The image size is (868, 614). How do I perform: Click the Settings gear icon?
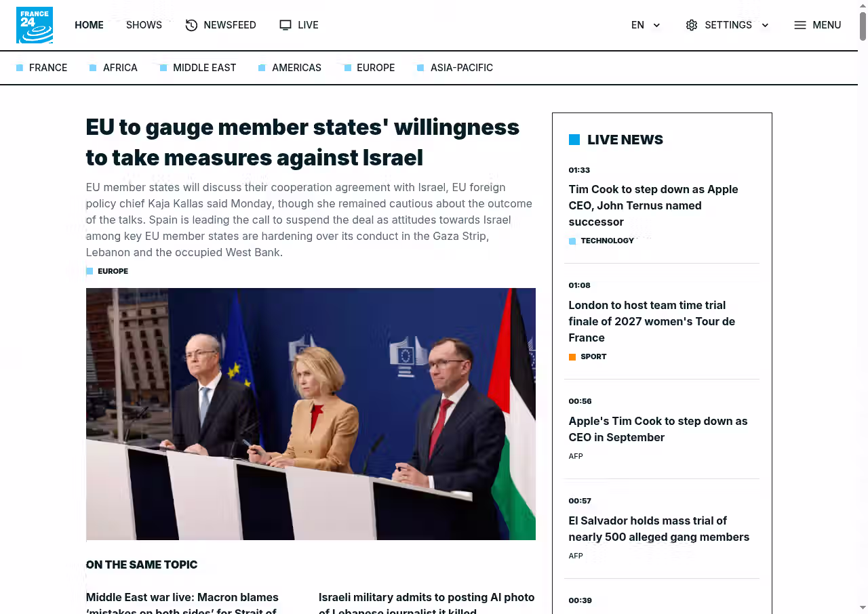[692, 25]
